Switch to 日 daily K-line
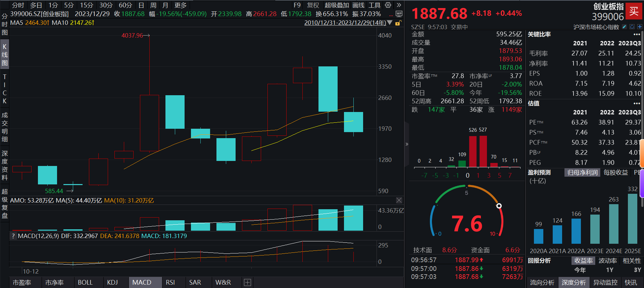This screenshot has width=644, height=288. 141,5
